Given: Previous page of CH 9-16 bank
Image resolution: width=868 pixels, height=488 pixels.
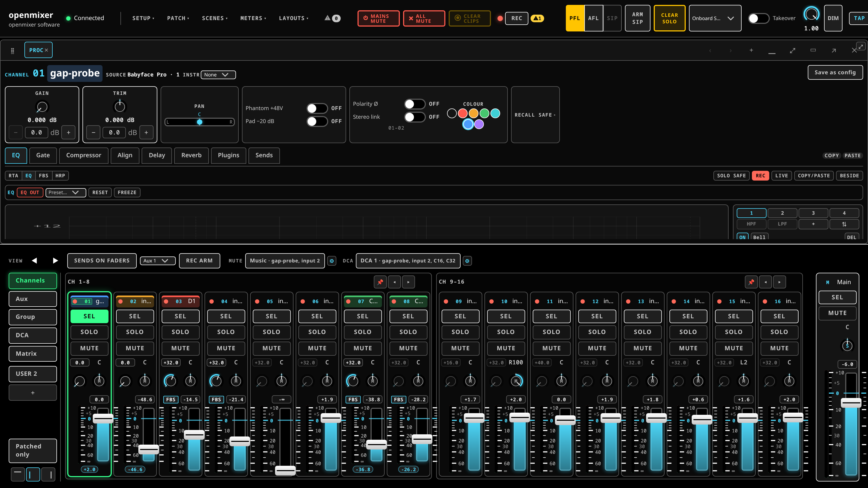Looking at the screenshot, I should click(765, 282).
